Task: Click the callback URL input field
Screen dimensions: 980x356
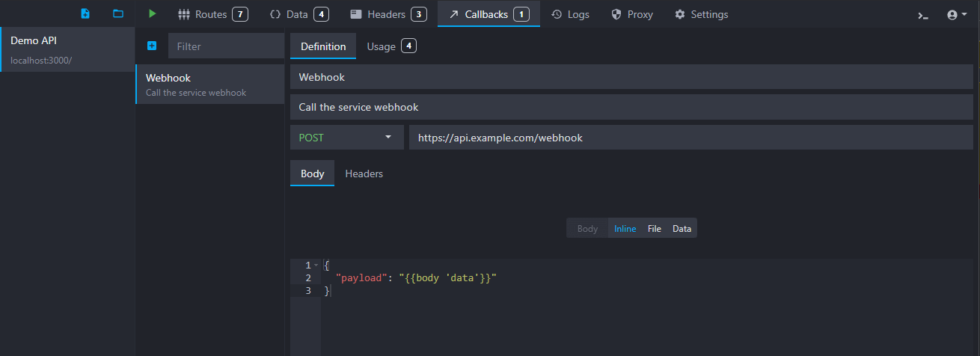Action: [x=690, y=138]
